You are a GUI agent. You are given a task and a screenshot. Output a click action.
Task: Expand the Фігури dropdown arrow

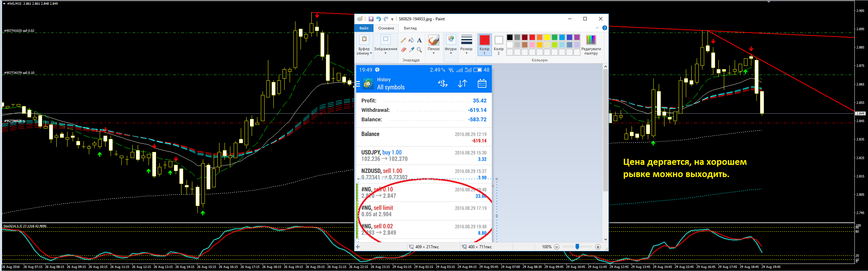[x=451, y=53]
